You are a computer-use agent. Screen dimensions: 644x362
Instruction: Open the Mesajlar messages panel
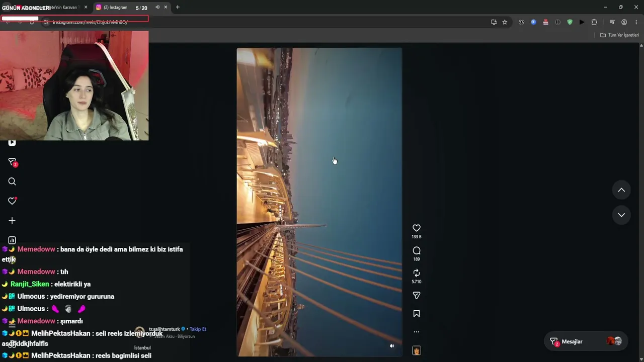(586, 341)
